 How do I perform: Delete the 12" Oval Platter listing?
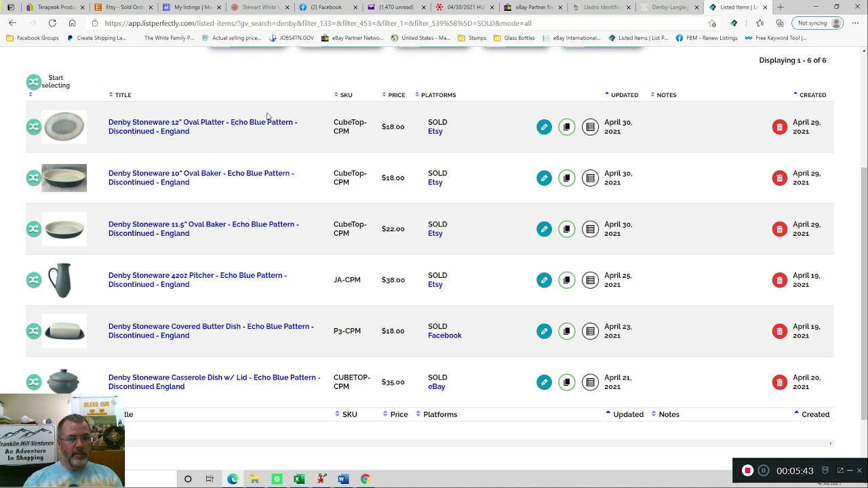click(780, 127)
